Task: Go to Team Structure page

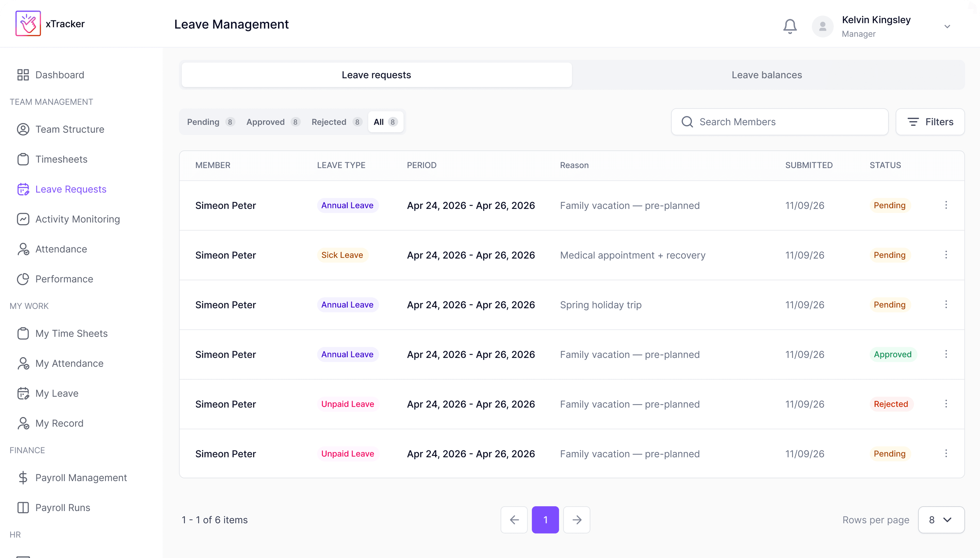Action: (x=61, y=129)
